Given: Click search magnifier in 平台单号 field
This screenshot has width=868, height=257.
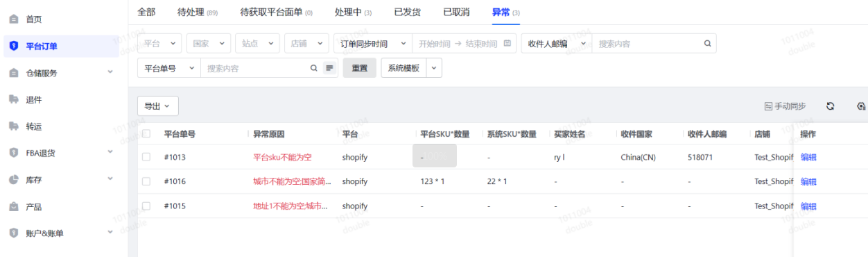Looking at the screenshot, I should click(313, 68).
